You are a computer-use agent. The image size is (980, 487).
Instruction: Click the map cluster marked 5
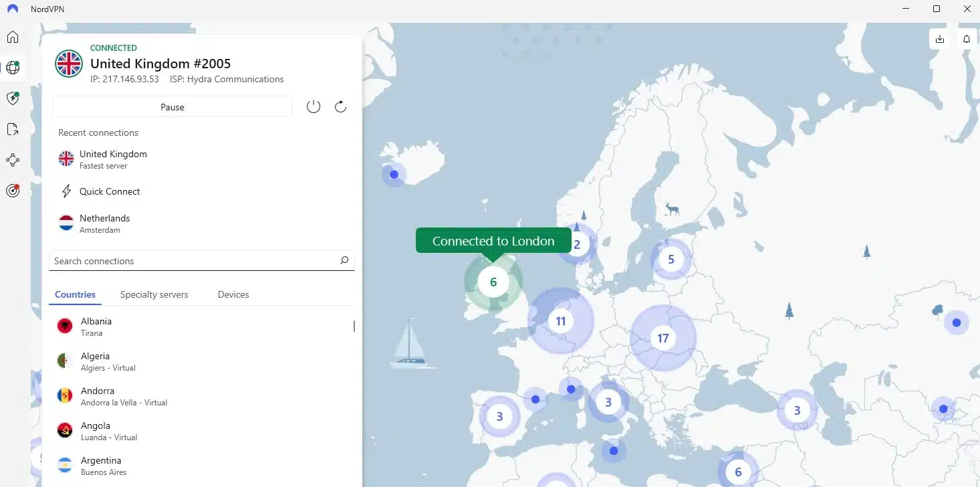click(671, 259)
